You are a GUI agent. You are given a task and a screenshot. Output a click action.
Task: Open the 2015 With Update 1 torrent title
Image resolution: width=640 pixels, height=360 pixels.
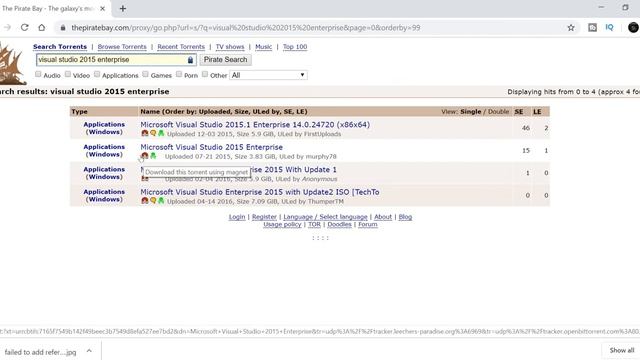pyautogui.click(x=294, y=169)
